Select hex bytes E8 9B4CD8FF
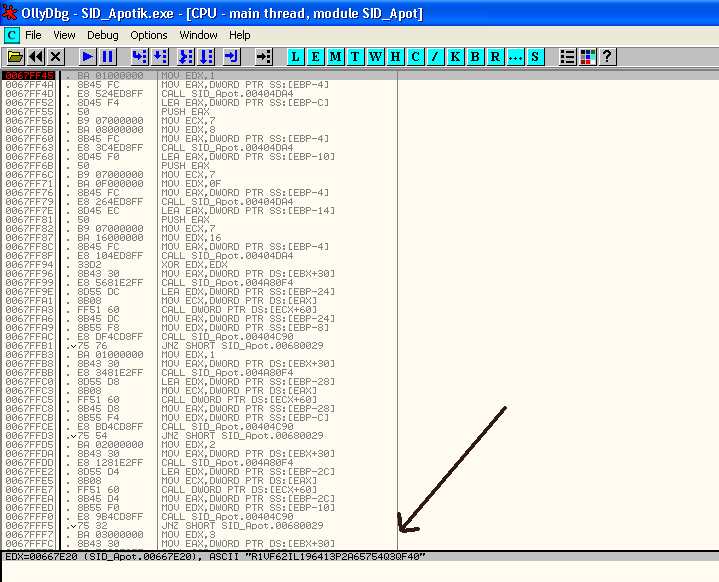719x582 pixels. tap(110, 516)
